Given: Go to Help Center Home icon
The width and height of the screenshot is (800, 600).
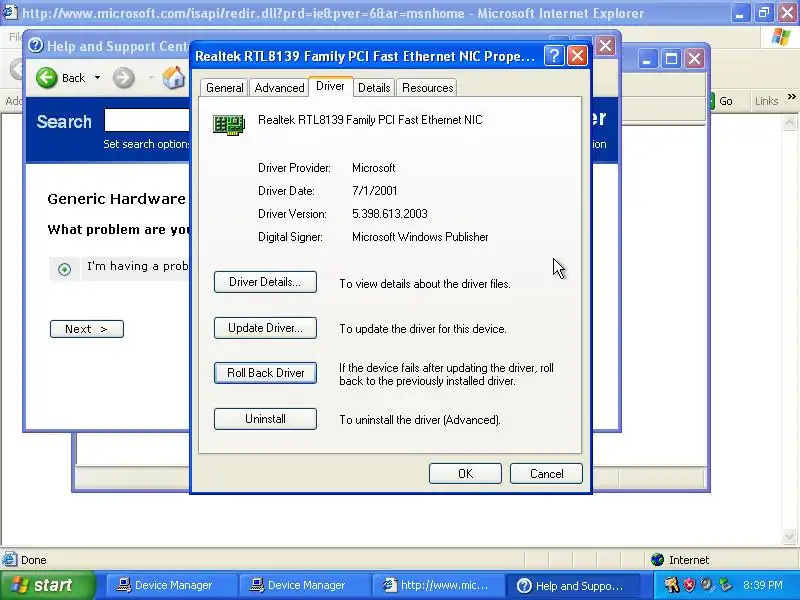Looking at the screenshot, I should click(173, 78).
